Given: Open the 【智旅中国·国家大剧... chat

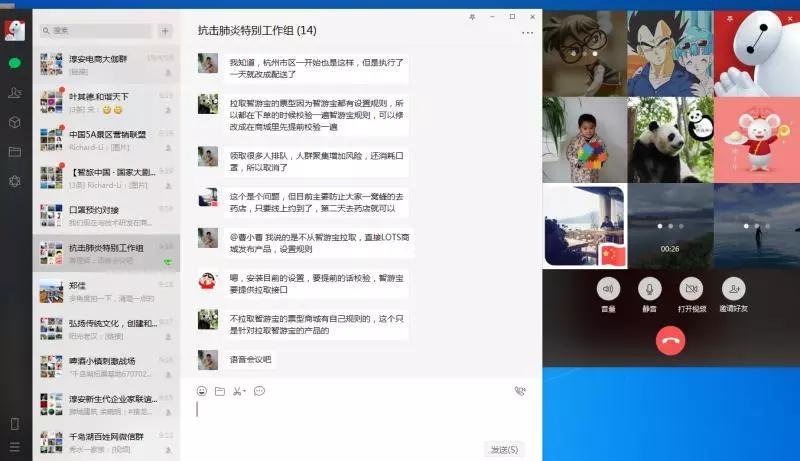Looking at the screenshot, I should click(x=106, y=177).
